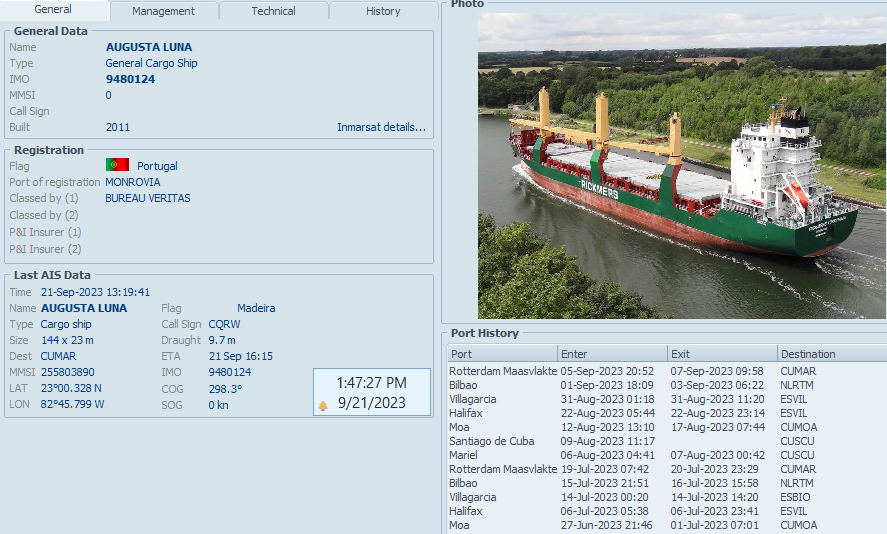Click the 9/21/2023 date
This screenshot has height=534, width=887.
pyautogui.click(x=371, y=403)
